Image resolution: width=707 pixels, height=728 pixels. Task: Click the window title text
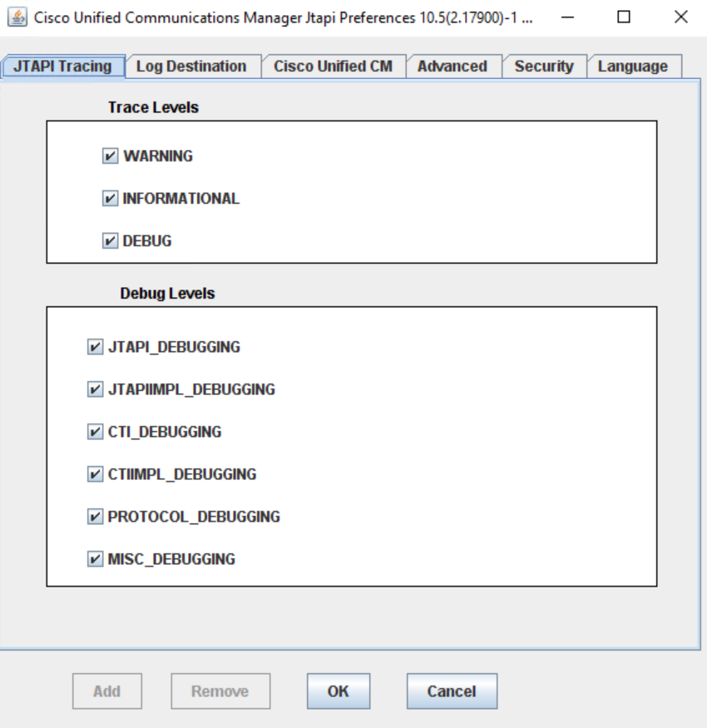[x=283, y=17]
